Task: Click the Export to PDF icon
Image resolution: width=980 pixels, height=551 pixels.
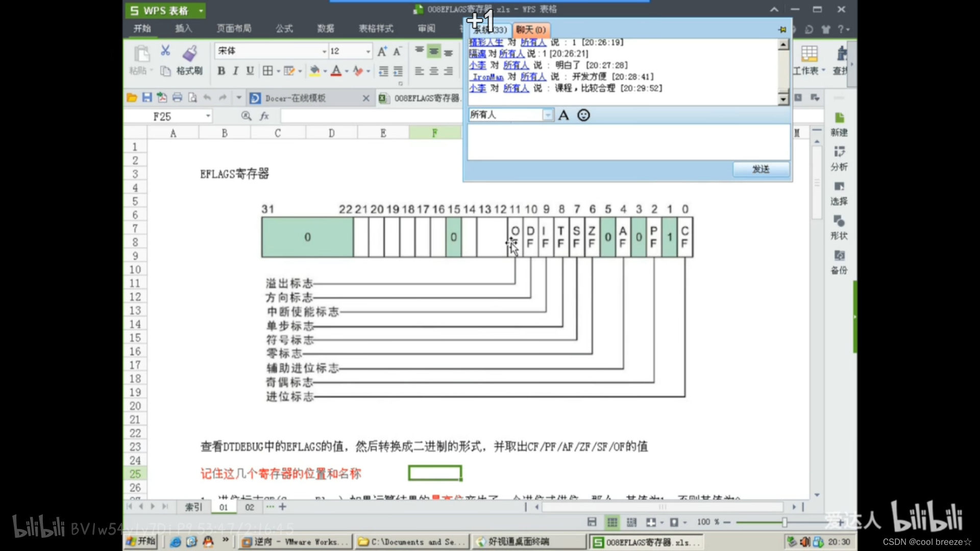Action: tap(162, 97)
